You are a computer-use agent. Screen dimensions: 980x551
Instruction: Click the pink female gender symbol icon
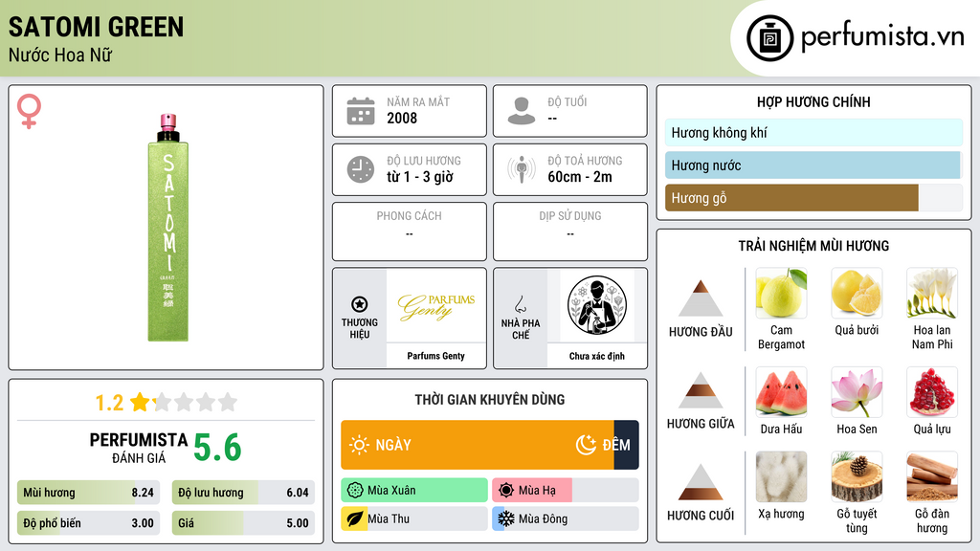coord(29,111)
